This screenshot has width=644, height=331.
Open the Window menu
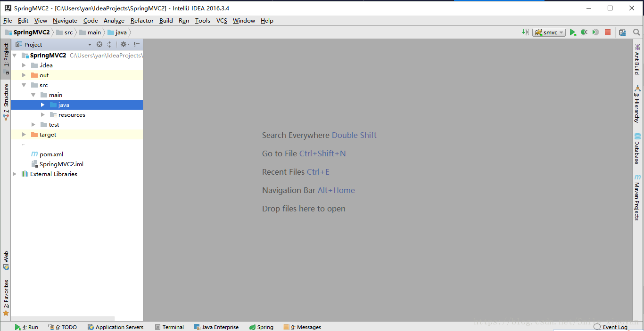tap(244, 20)
